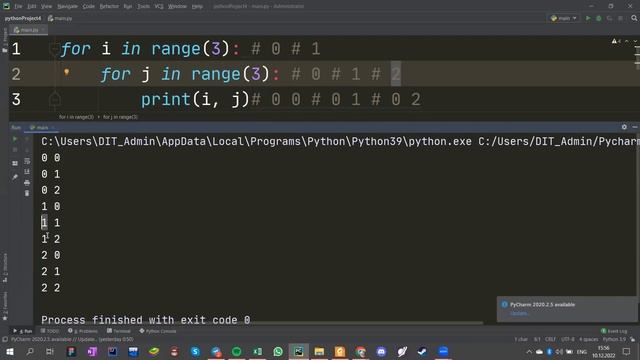Open the Refactor menu
Image resolution: width=640 pixels, height=360 pixels.
point(109,6)
